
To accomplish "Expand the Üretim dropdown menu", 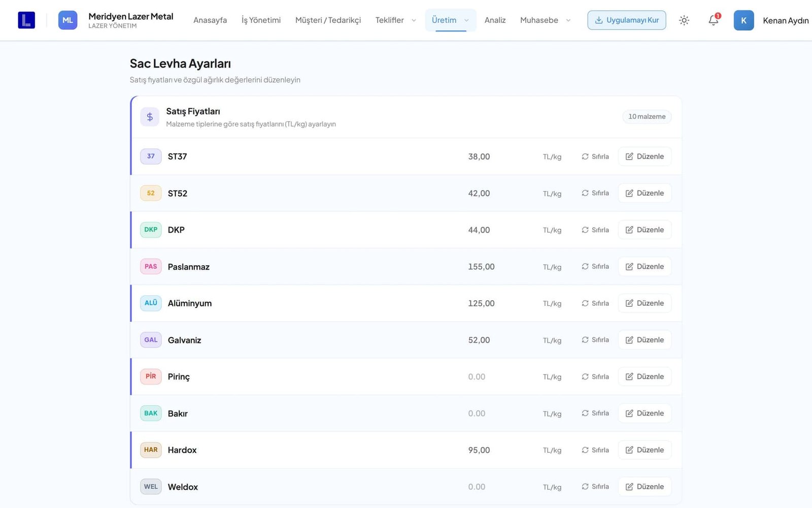I will (x=451, y=20).
